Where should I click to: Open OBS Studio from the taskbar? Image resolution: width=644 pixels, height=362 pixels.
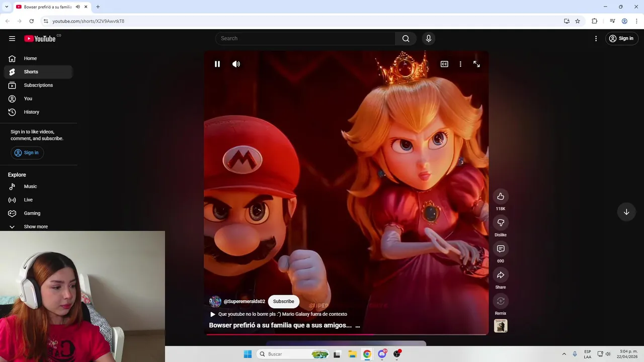[x=397, y=354]
